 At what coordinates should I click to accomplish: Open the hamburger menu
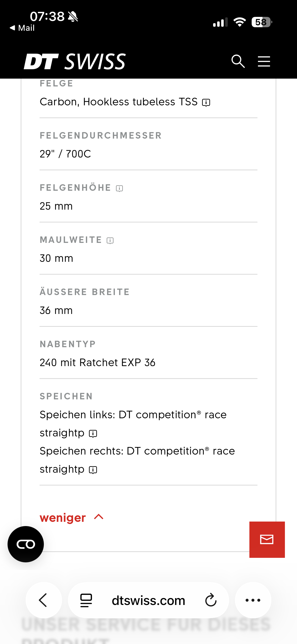264,61
